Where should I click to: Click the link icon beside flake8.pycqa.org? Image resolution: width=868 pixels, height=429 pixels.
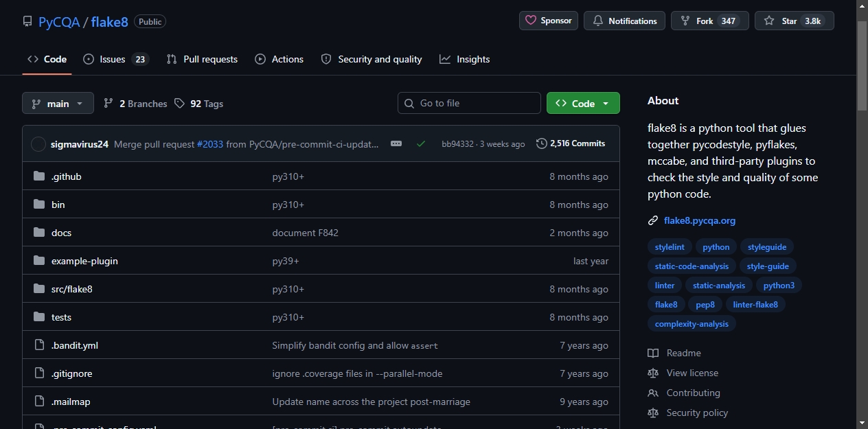point(653,220)
